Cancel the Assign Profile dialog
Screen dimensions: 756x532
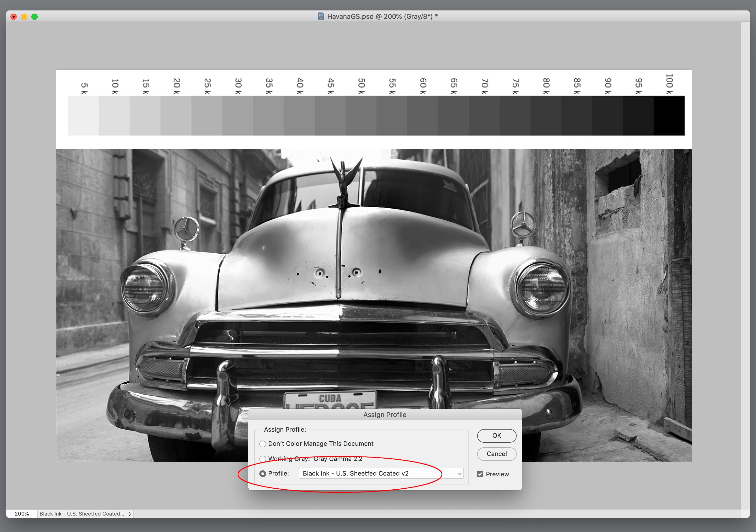point(496,454)
